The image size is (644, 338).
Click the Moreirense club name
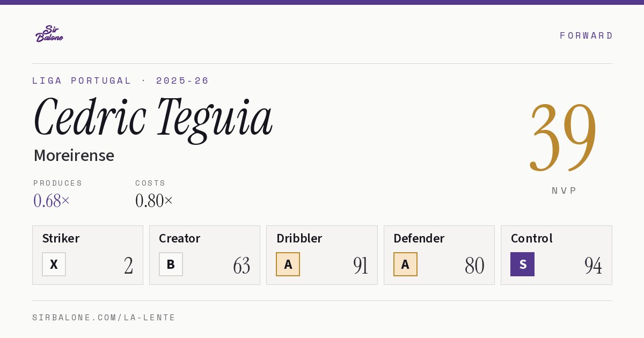point(74,156)
